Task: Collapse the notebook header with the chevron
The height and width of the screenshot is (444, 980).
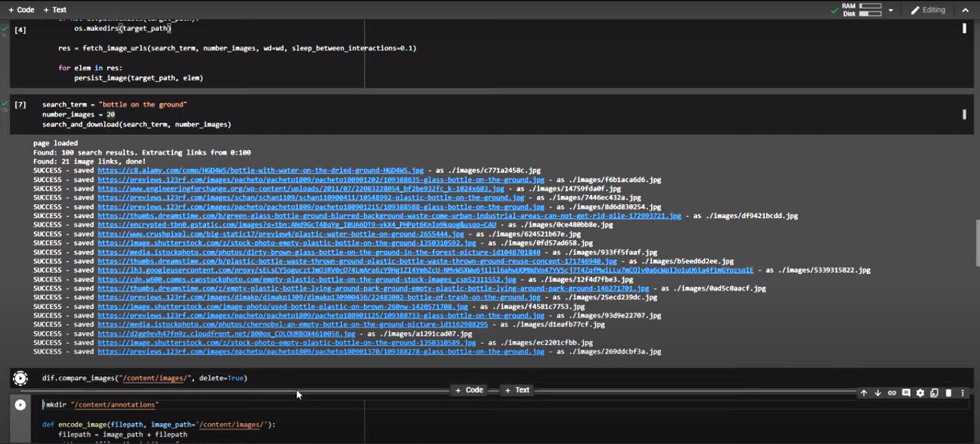Action: click(x=965, y=9)
